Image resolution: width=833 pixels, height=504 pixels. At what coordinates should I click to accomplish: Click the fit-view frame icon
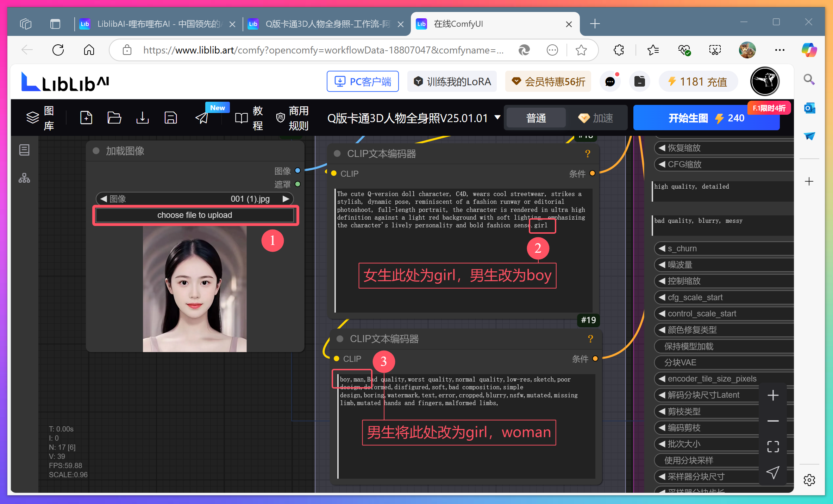pyautogui.click(x=773, y=447)
